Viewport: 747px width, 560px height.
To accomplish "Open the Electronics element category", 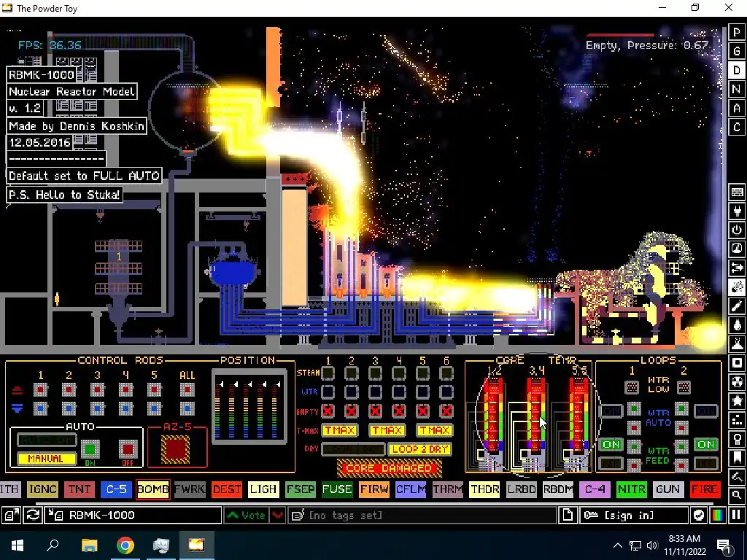I will 737,211.
